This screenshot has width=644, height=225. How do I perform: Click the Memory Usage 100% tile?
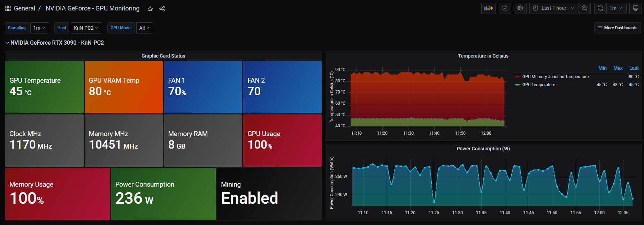(x=58, y=194)
